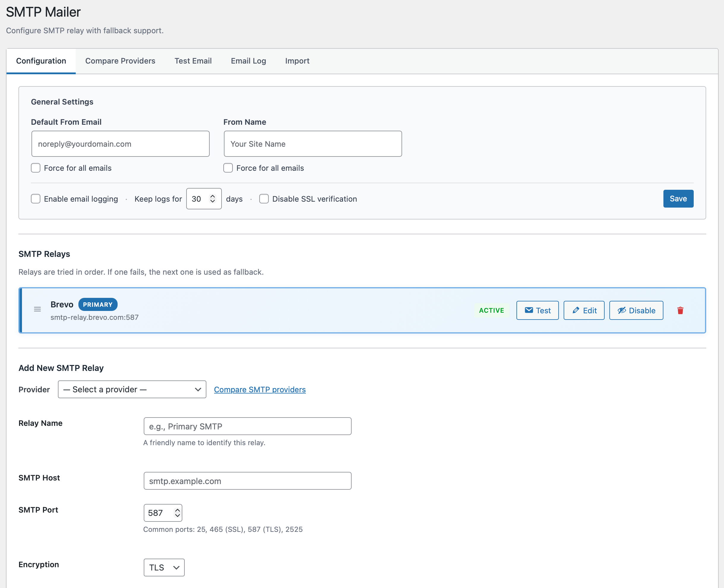Open the Encryption dropdown showing TLS

[164, 567]
